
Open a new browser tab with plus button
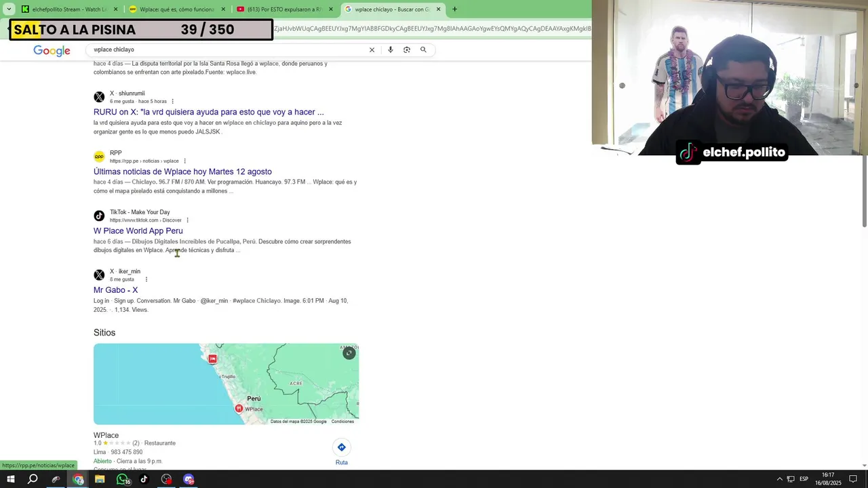pos(454,9)
